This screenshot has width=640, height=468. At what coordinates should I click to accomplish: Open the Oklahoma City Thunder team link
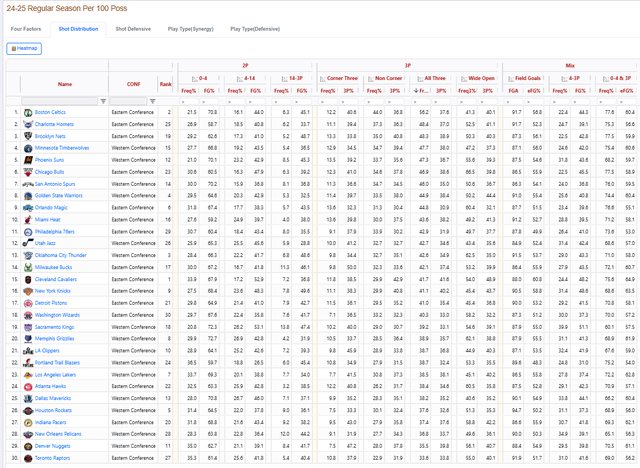click(64, 257)
